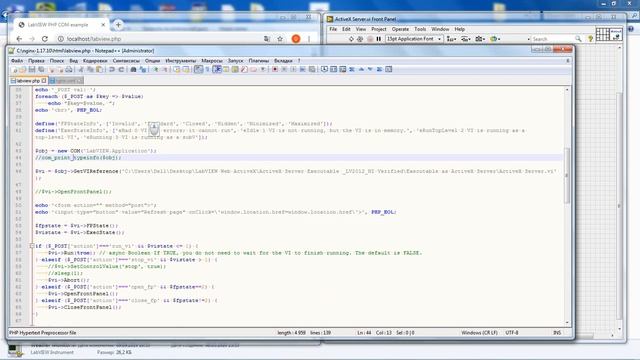The width and height of the screenshot is (640, 360).
Task: Toggle Run Continuously in LabVIEW
Action: pos(360,39)
